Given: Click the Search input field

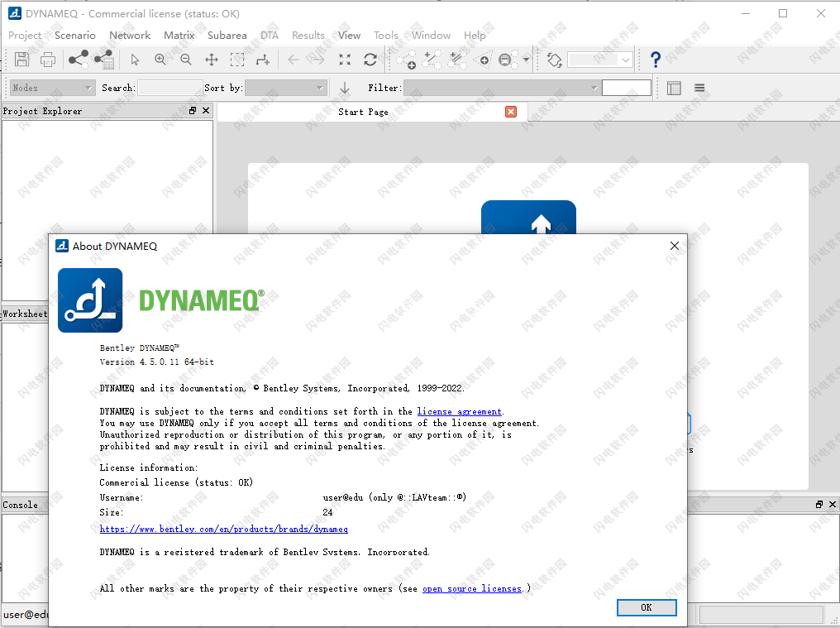Looking at the screenshot, I should tap(169, 88).
